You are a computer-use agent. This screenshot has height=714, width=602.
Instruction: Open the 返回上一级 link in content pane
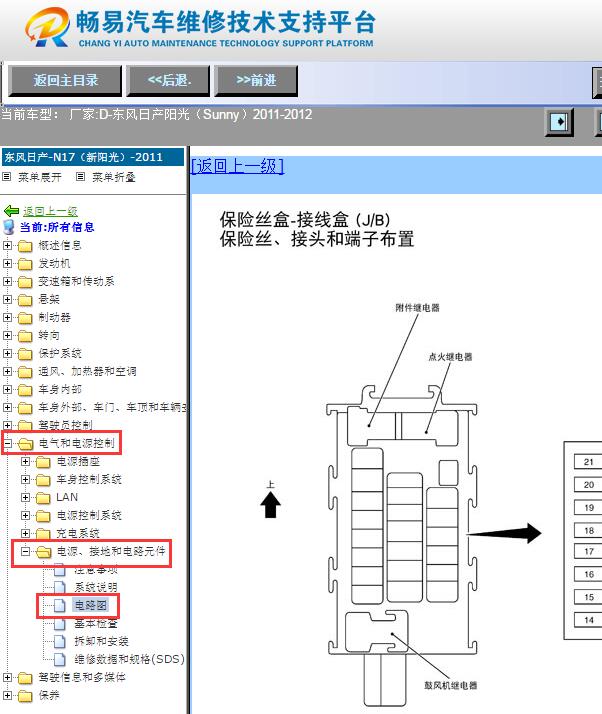click(237, 166)
